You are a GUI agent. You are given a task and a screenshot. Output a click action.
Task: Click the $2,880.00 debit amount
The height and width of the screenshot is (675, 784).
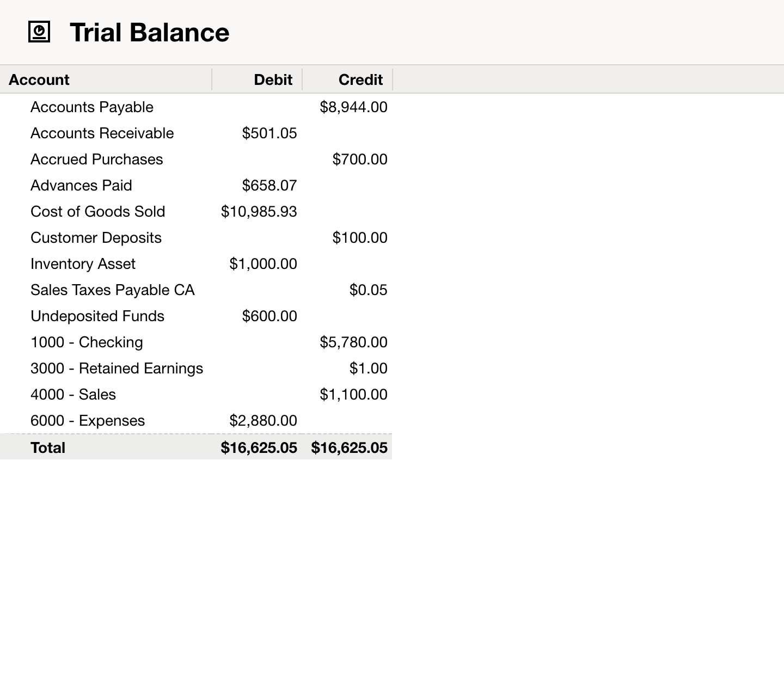coord(264,421)
